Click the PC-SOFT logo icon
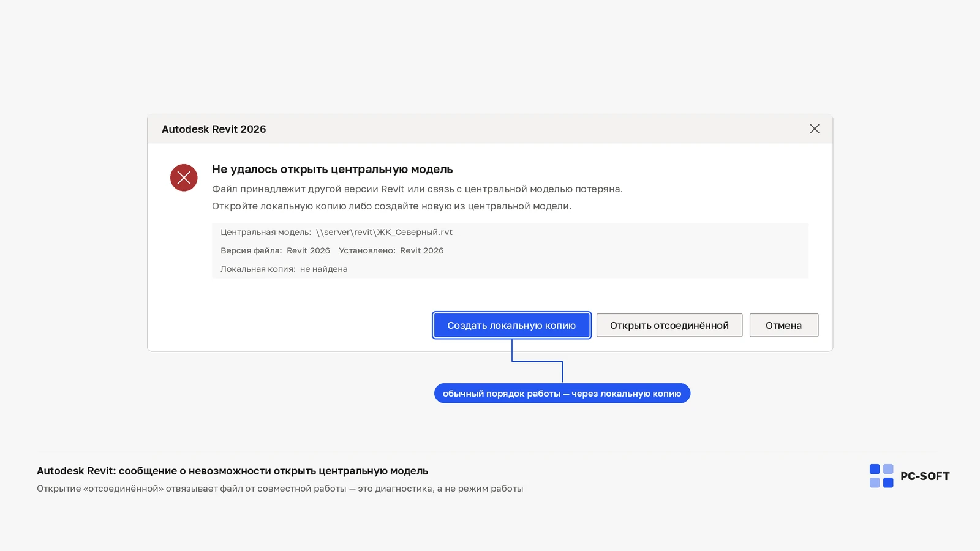The width and height of the screenshot is (980, 551). pyautogui.click(x=881, y=476)
